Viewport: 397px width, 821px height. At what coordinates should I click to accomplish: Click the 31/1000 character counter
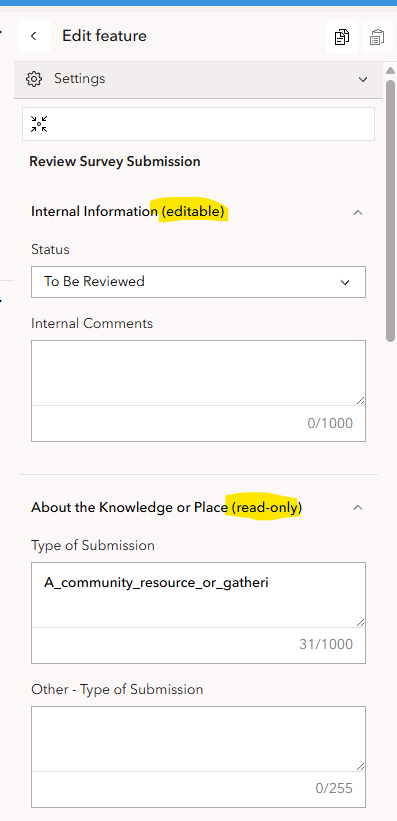(x=326, y=644)
